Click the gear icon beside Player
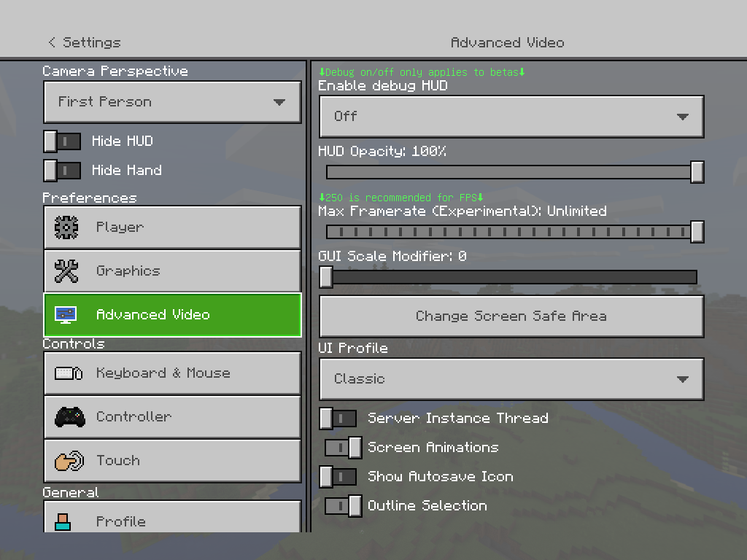This screenshot has width=747, height=560. tap(66, 227)
